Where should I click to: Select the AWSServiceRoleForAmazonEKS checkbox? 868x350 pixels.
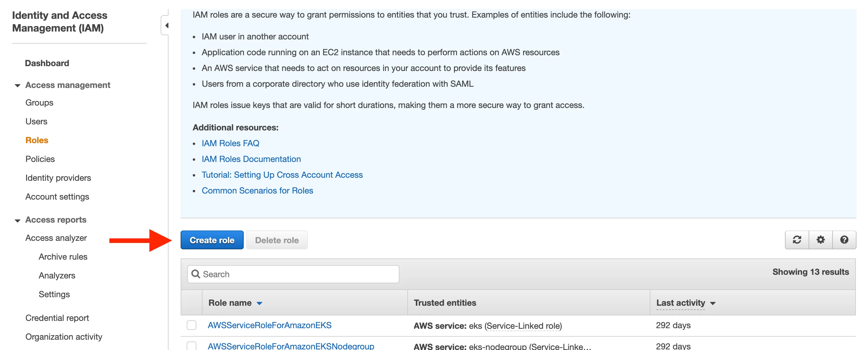[x=192, y=325]
